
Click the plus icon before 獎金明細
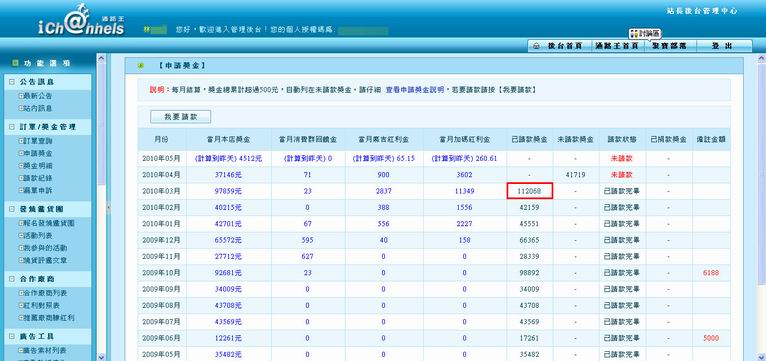pos(21,166)
